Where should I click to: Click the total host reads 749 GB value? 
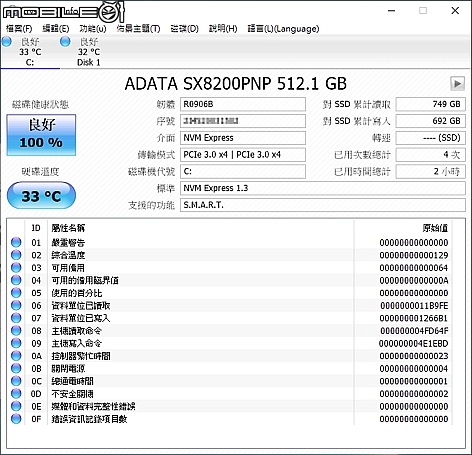[x=430, y=104]
